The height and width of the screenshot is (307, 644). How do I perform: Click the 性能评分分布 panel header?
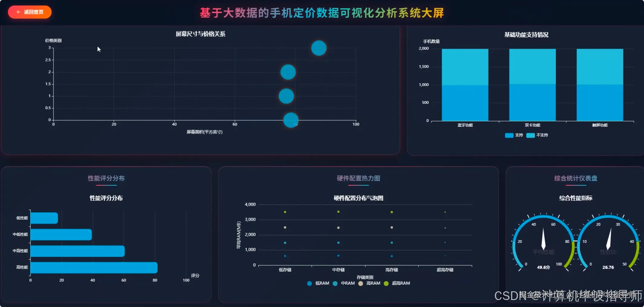tap(106, 178)
